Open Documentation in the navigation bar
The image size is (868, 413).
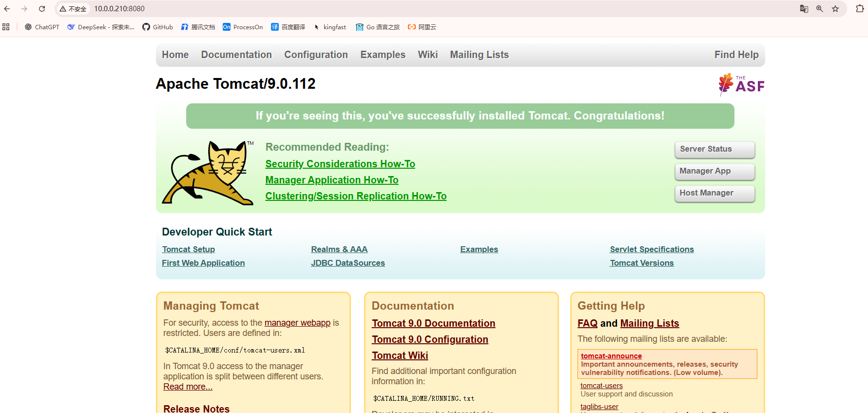[x=236, y=55]
